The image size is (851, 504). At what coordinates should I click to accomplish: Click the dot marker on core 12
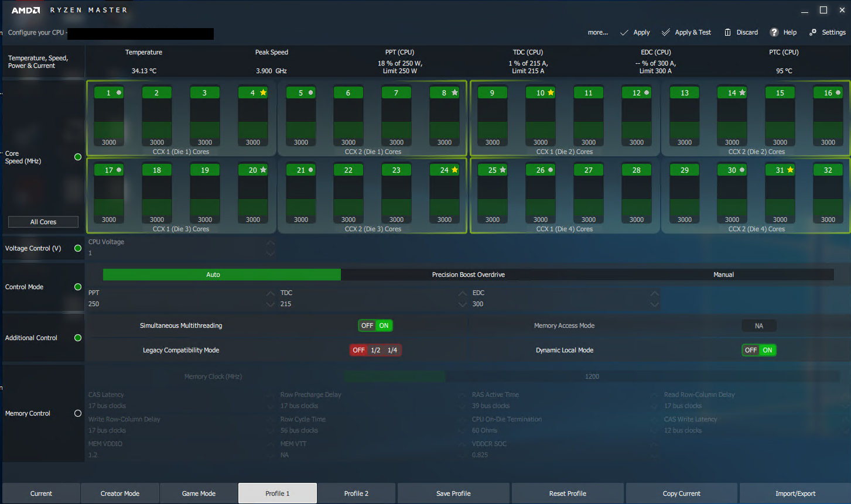click(647, 92)
